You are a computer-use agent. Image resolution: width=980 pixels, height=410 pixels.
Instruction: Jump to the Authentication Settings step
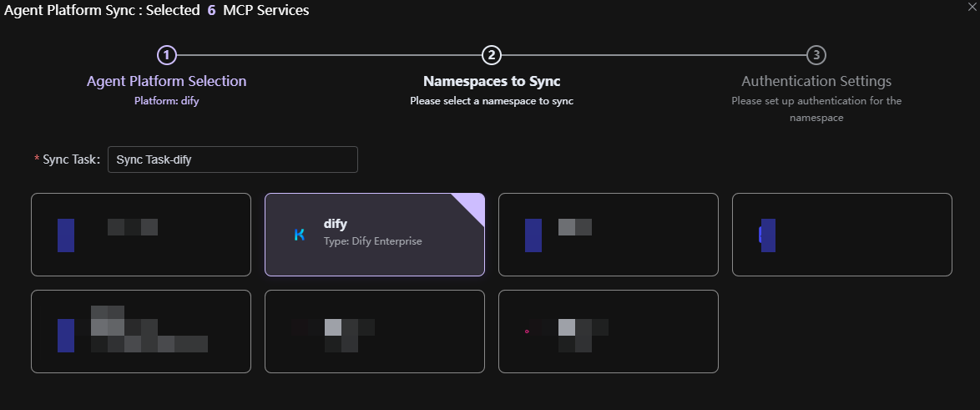pos(816,81)
